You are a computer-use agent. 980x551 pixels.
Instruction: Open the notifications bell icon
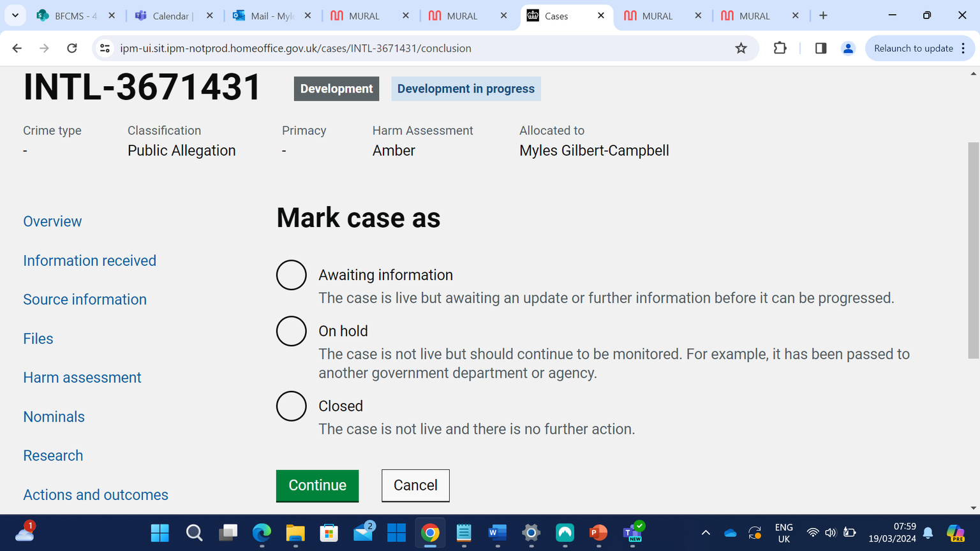coord(928,533)
